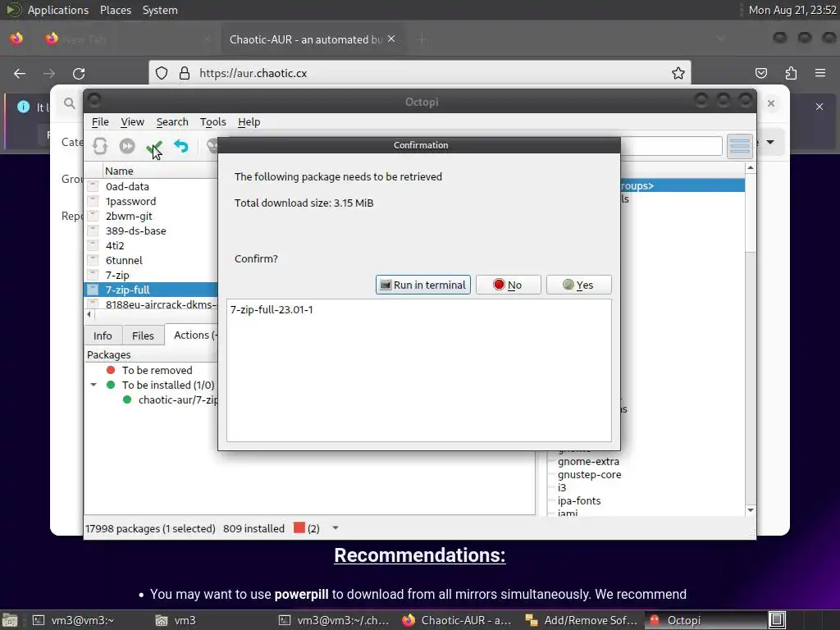Viewport: 840px width, 630px height.
Task: Confirm installation with the Yes button
Action: click(x=578, y=285)
